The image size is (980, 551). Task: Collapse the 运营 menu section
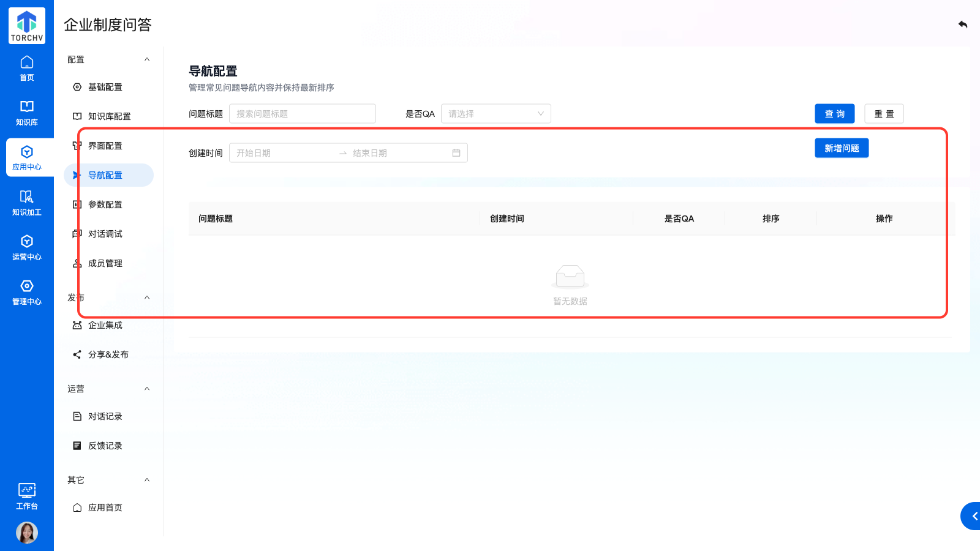(x=147, y=389)
